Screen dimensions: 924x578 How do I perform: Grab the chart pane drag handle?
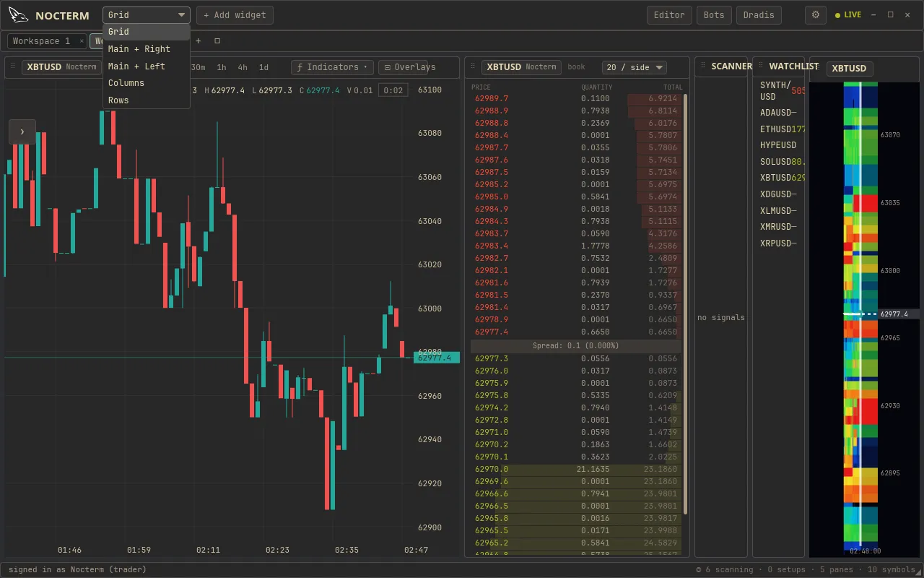[x=14, y=66]
